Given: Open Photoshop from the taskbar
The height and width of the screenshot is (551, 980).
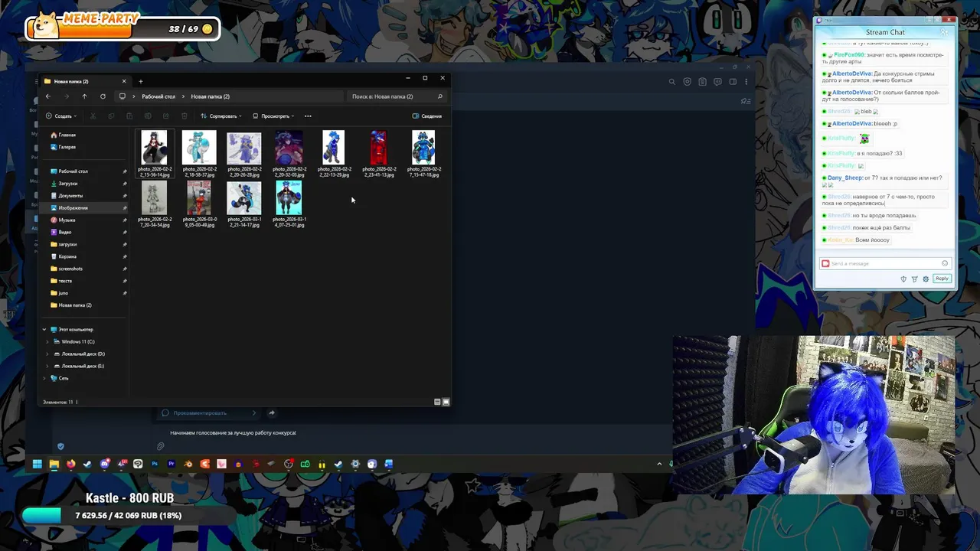Looking at the screenshot, I should click(x=155, y=464).
